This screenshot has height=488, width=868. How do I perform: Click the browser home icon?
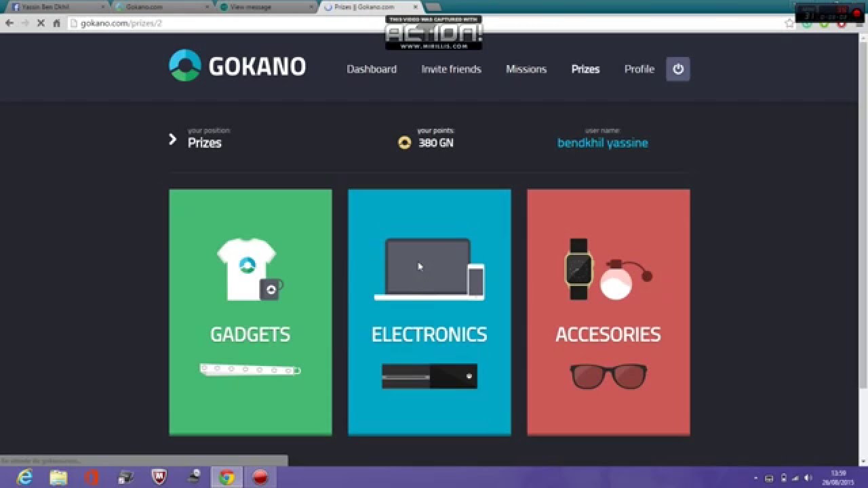(x=57, y=23)
